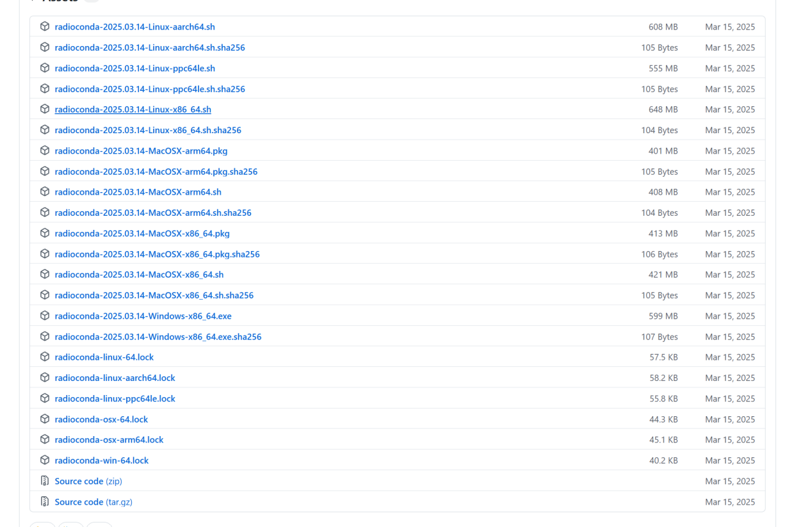
Task: Click the 401 MB file size
Action: point(663,150)
